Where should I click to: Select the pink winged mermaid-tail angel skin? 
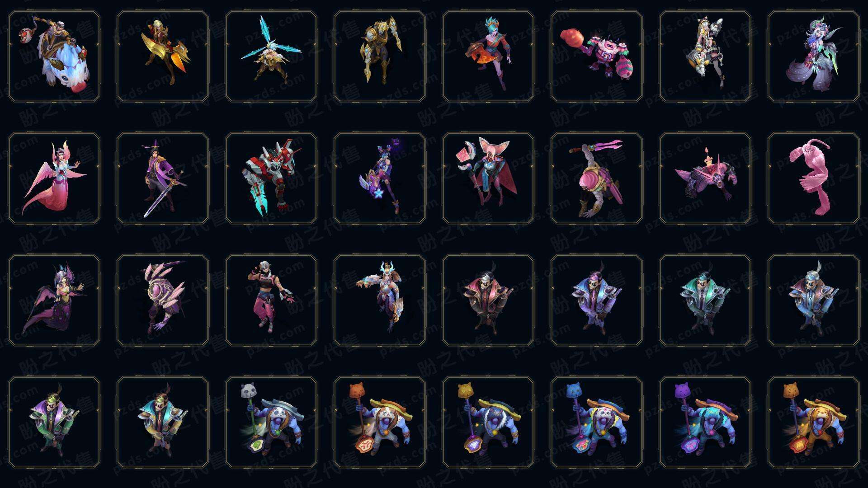54,178
